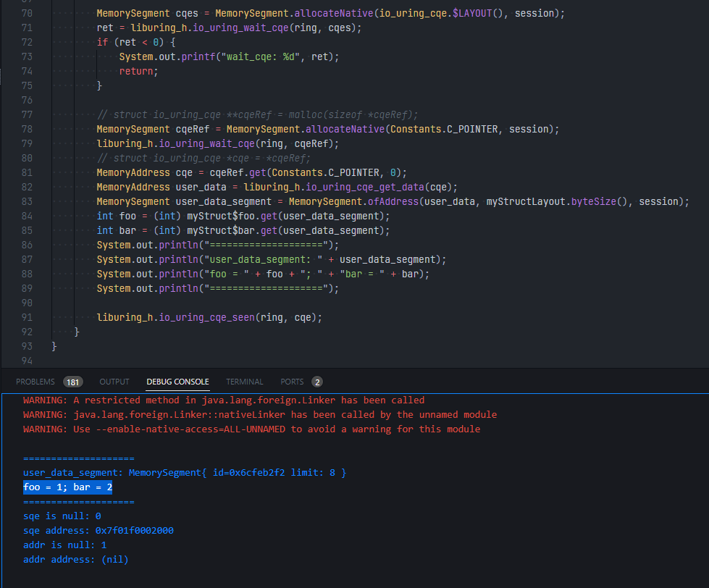Click the highlighted 'foo = 1; bar = 2' output

point(67,487)
